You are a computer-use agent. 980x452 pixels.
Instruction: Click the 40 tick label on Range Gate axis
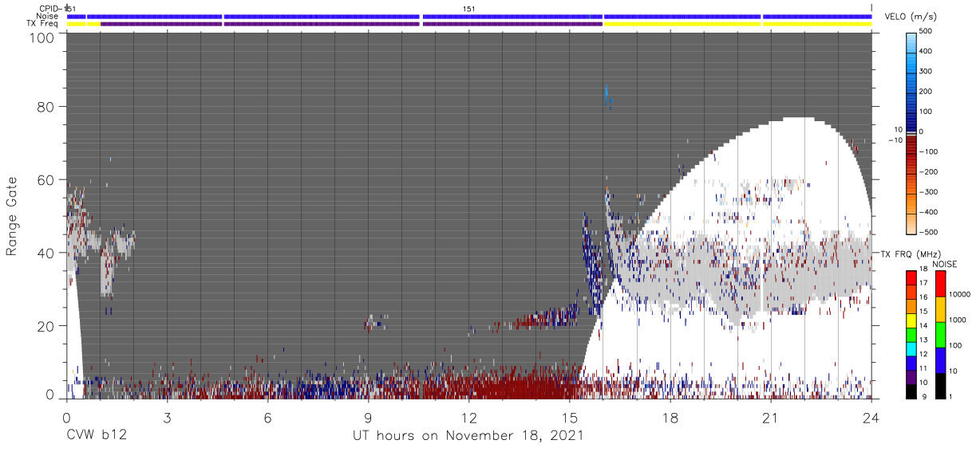pyautogui.click(x=47, y=253)
